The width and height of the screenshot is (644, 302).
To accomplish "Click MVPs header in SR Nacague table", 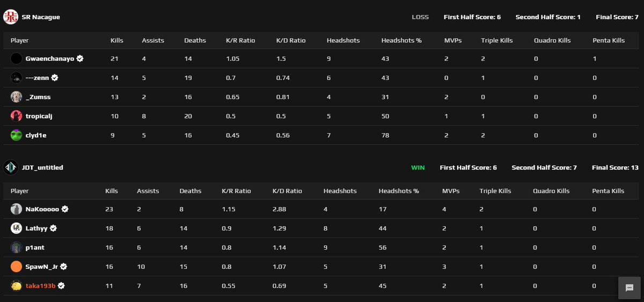I will (x=453, y=40).
